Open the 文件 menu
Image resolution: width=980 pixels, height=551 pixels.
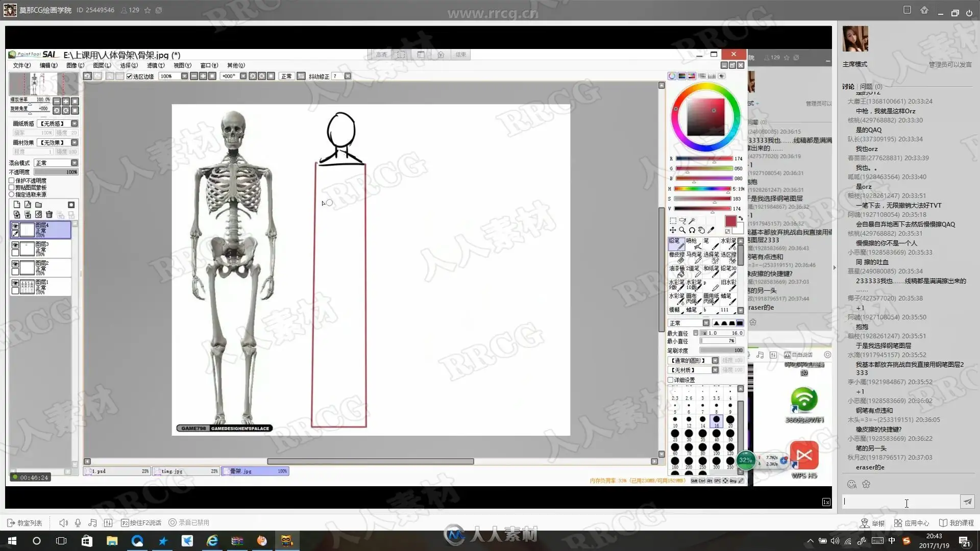22,65
